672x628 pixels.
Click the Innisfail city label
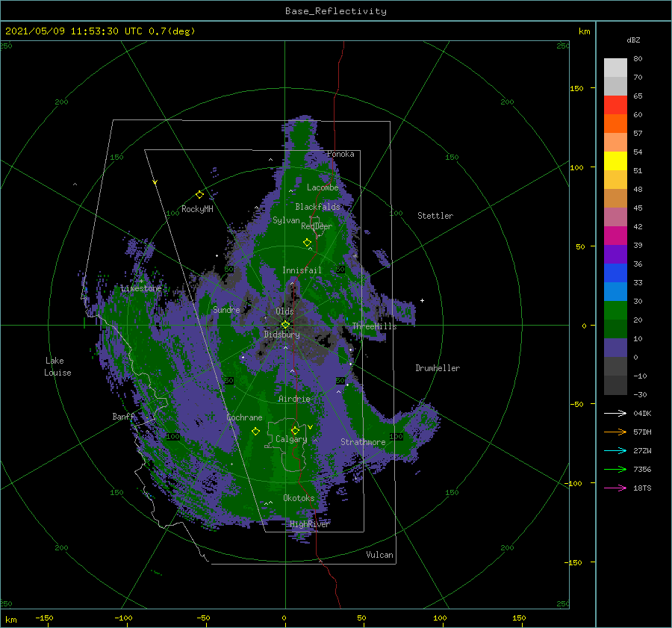click(302, 270)
